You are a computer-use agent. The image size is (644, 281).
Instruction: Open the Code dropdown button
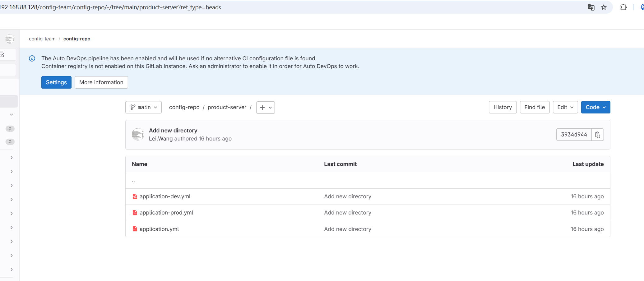pyautogui.click(x=595, y=107)
